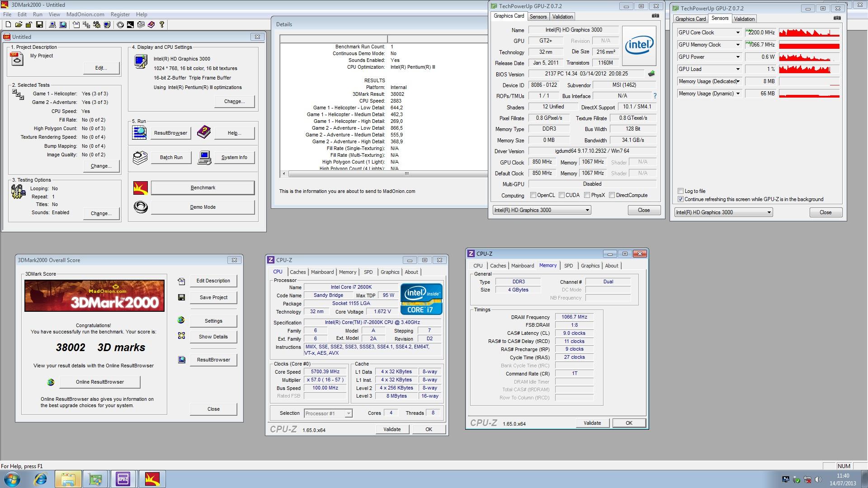868x488 pixels.
Task: Enable the DirectCompute checkbox in GPU-Z
Action: pos(612,195)
